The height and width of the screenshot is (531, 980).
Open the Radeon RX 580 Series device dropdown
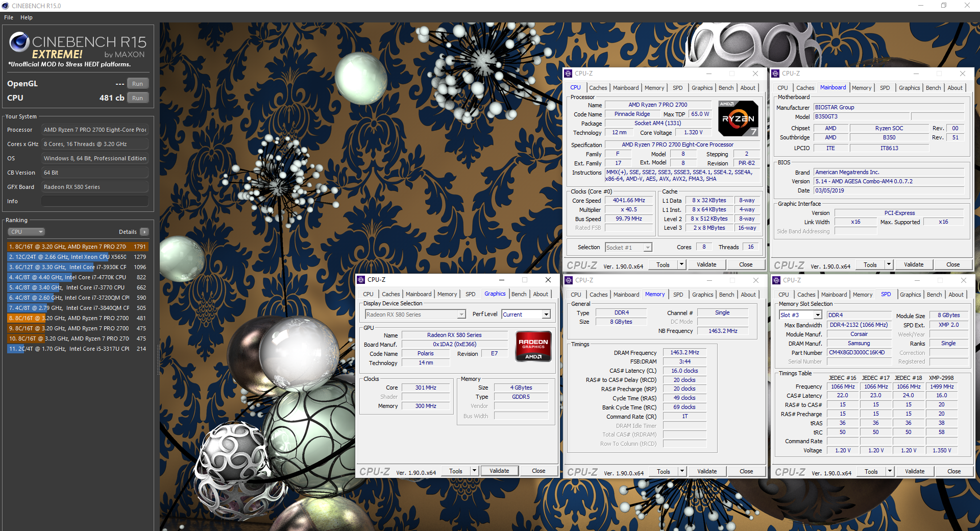415,315
